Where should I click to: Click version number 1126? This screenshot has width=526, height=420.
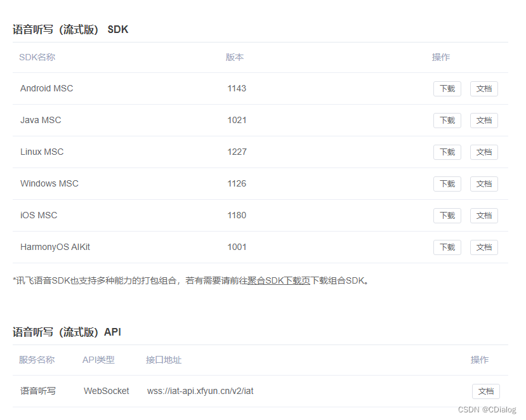pyautogui.click(x=237, y=183)
